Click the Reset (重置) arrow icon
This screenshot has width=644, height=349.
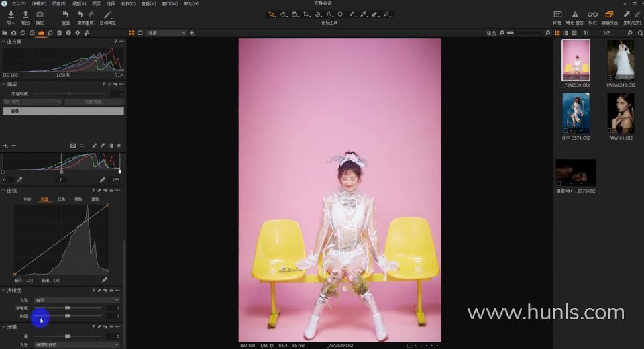click(x=66, y=15)
